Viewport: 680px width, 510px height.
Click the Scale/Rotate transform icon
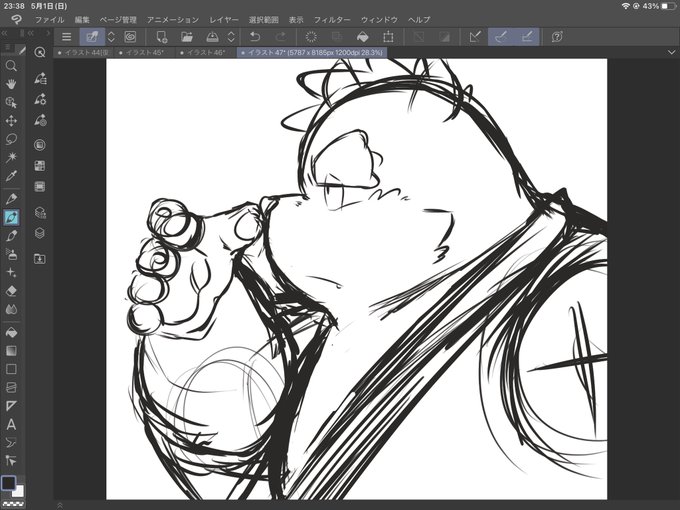388,37
